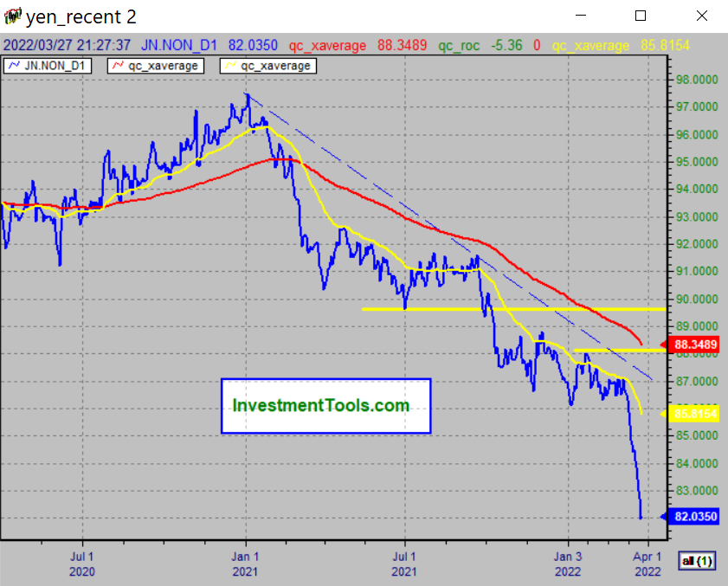Viewport: 728px width, 586px height.
Task: Click the red 0 value in header
Action: (x=537, y=46)
